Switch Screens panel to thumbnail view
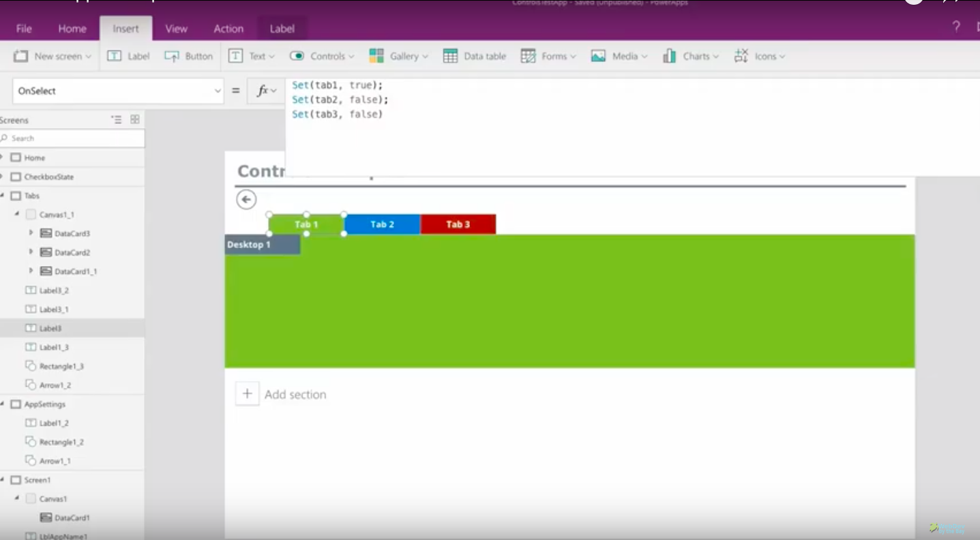This screenshot has width=980, height=540. click(134, 119)
